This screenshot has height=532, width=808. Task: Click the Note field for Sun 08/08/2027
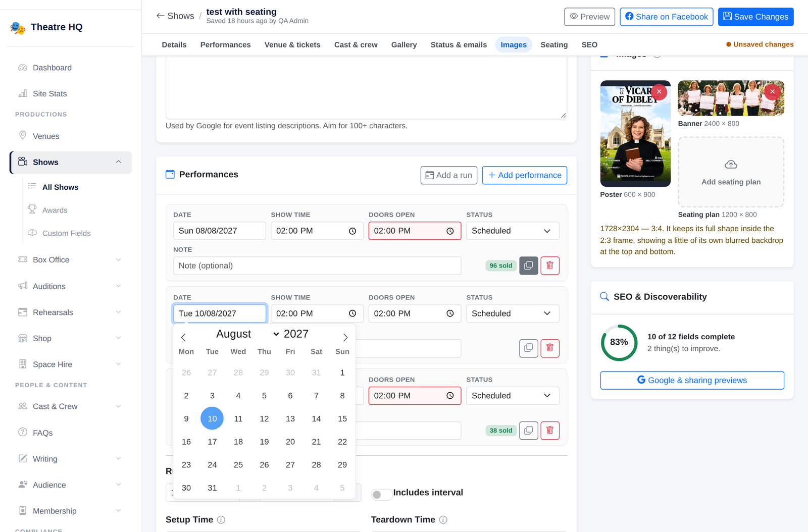(x=317, y=265)
